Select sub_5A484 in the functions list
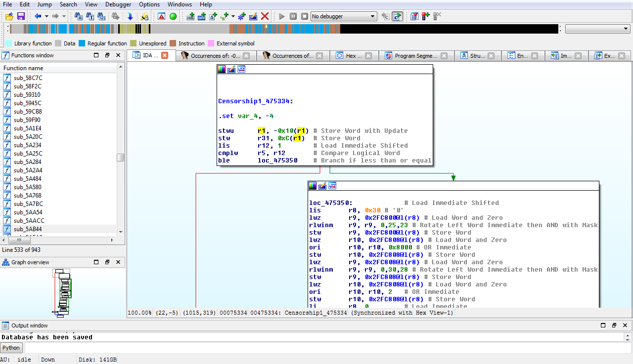The height and width of the screenshot is (364, 633). pyautogui.click(x=28, y=178)
